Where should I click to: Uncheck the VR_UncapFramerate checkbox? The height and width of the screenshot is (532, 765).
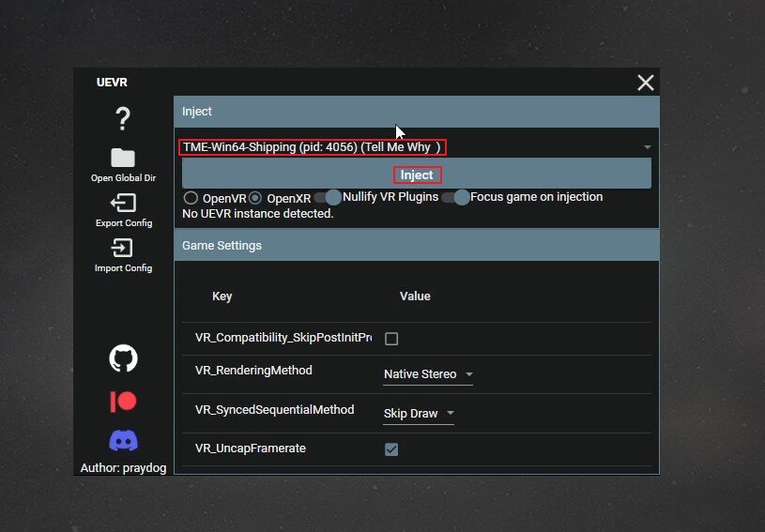click(391, 449)
